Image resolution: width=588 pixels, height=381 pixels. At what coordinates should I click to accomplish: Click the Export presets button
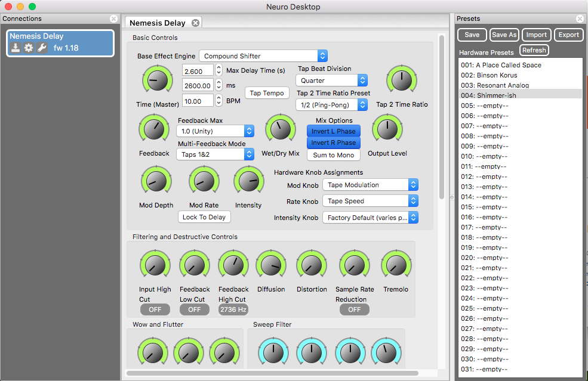click(x=569, y=35)
